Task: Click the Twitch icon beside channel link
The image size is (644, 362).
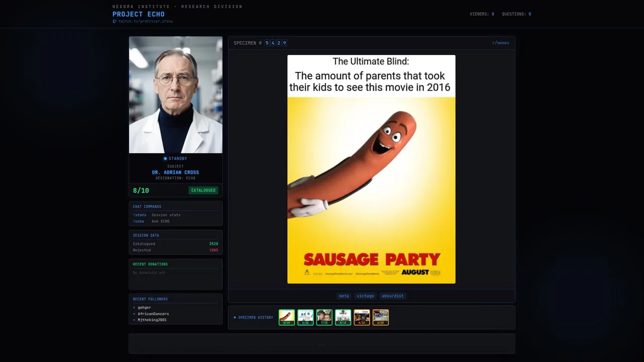Action: click(115, 22)
